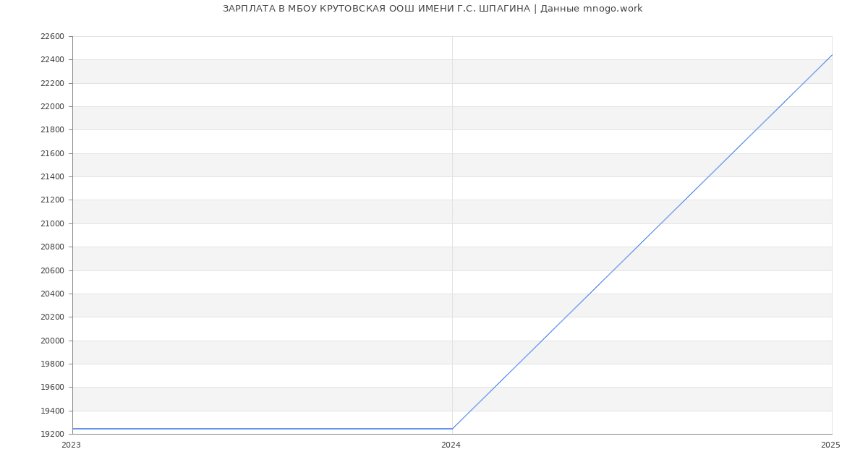
Task: Click the line's data point at 2024
Action: pos(452,429)
